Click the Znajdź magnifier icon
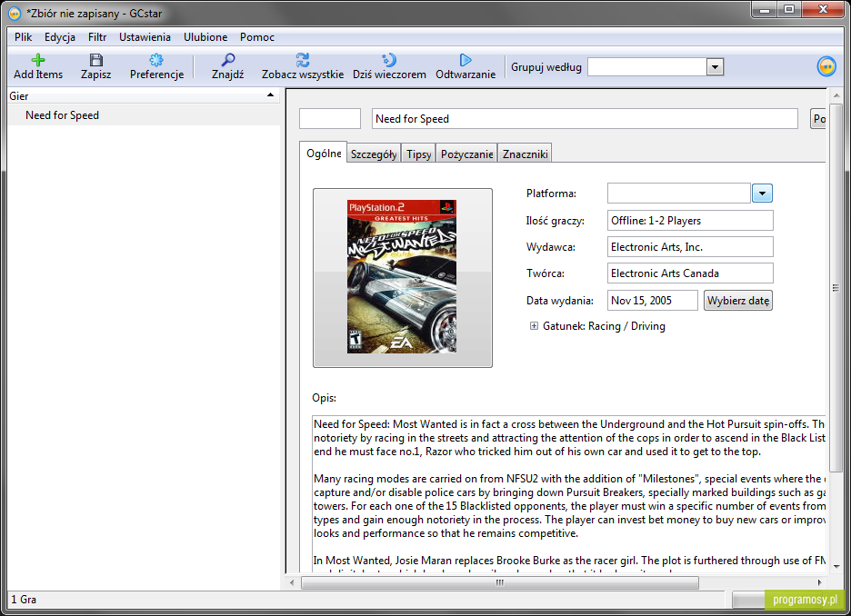The image size is (851, 616). [228, 60]
